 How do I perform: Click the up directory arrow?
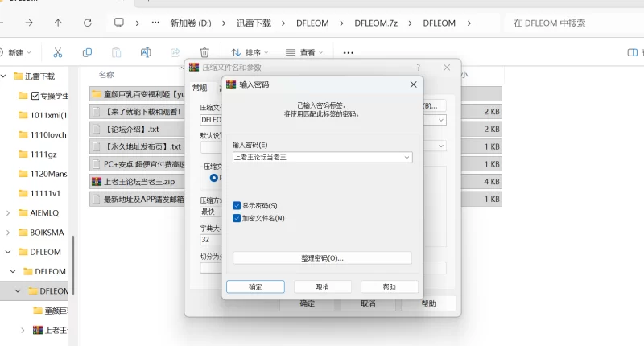pyautogui.click(x=58, y=23)
